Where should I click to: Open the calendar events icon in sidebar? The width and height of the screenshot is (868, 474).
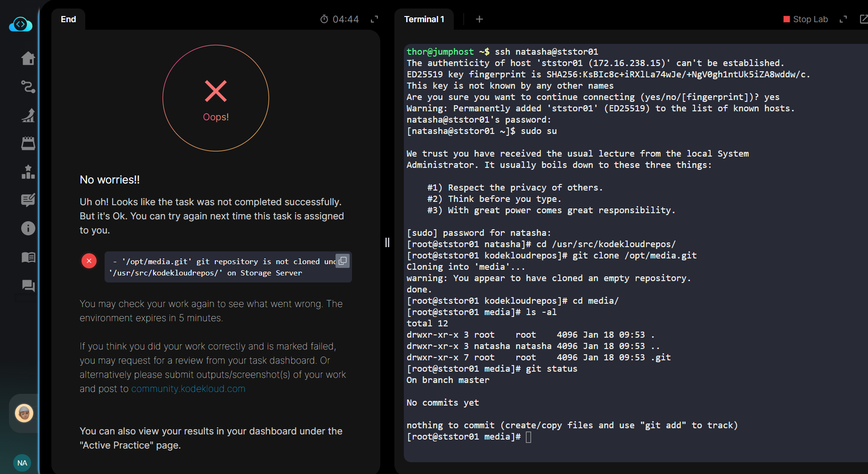click(28, 143)
